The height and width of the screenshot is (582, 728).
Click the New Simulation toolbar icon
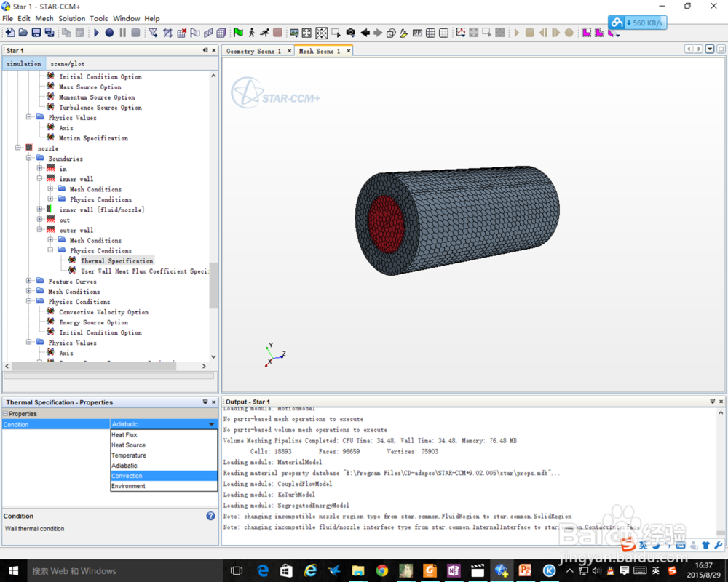(x=10, y=33)
